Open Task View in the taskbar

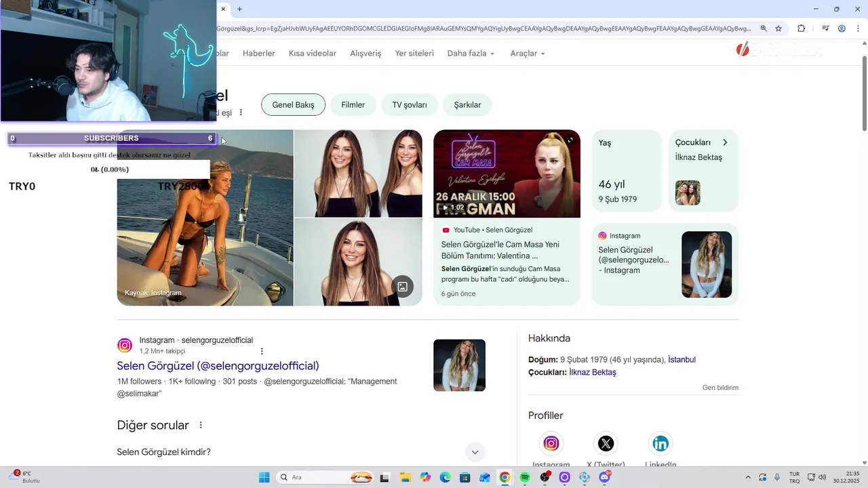click(x=385, y=477)
